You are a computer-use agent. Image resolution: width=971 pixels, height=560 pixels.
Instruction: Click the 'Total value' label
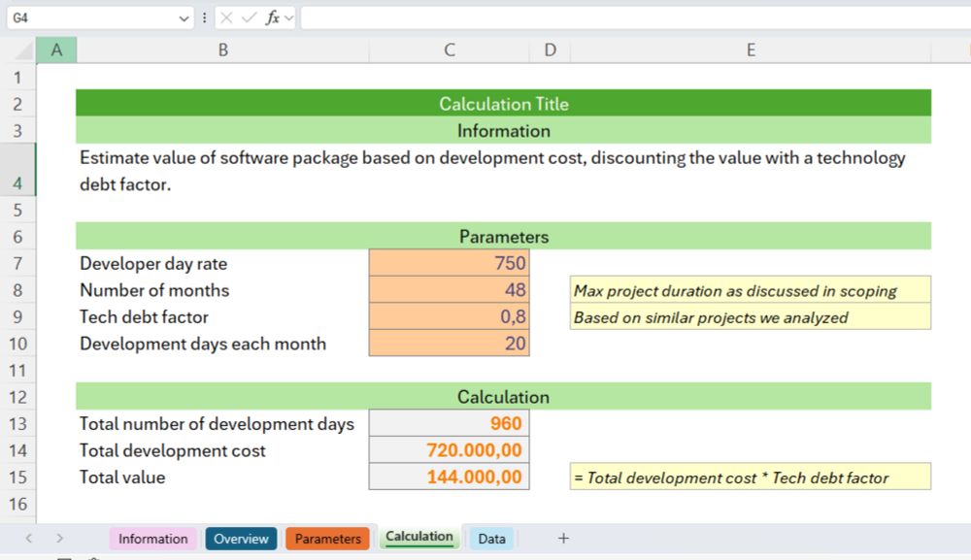coord(122,478)
